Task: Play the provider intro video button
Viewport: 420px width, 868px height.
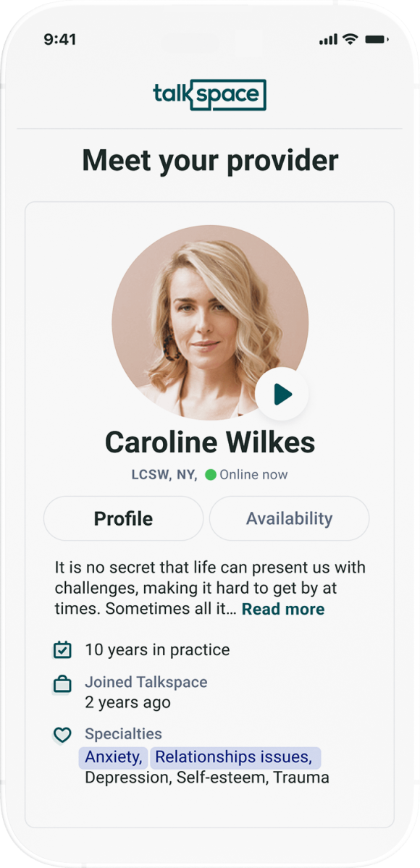Action: (282, 394)
